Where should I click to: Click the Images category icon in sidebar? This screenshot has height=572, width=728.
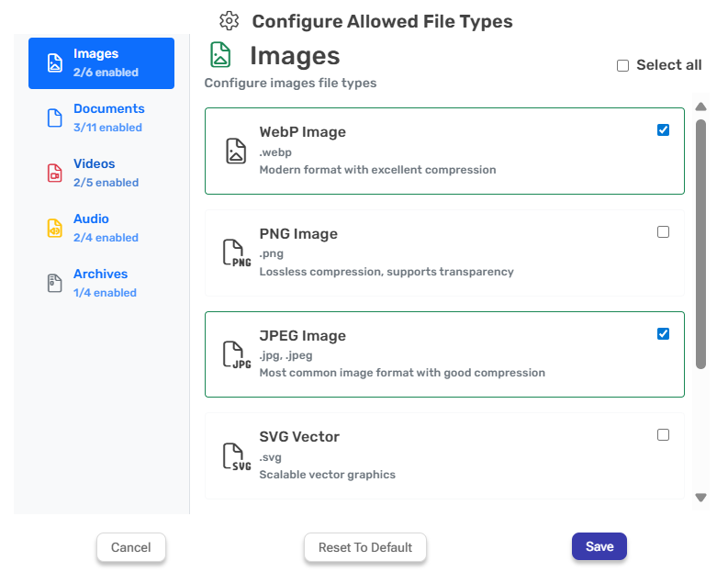[x=55, y=63]
